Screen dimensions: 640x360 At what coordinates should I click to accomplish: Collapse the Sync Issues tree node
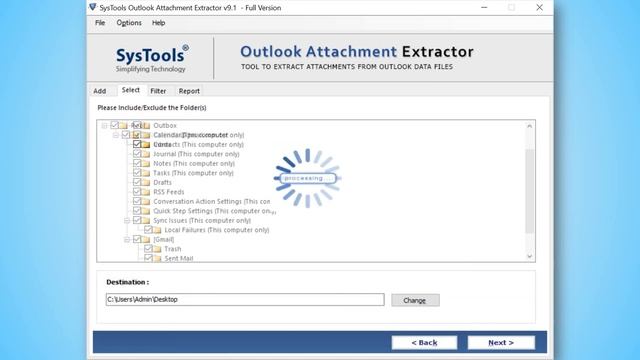[x=127, y=220]
